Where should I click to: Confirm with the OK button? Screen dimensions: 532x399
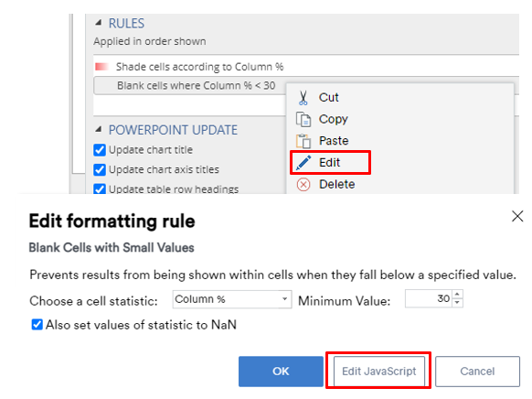point(281,372)
